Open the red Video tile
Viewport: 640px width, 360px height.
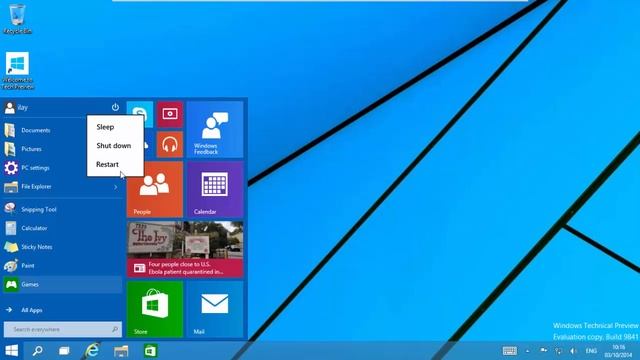pos(170,114)
